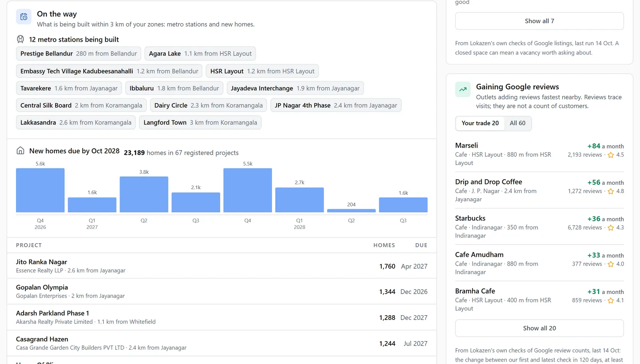Click the On the way calendar icon
Image resolution: width=640 pixels, height=364 pixels.
(x=24, y=17)
